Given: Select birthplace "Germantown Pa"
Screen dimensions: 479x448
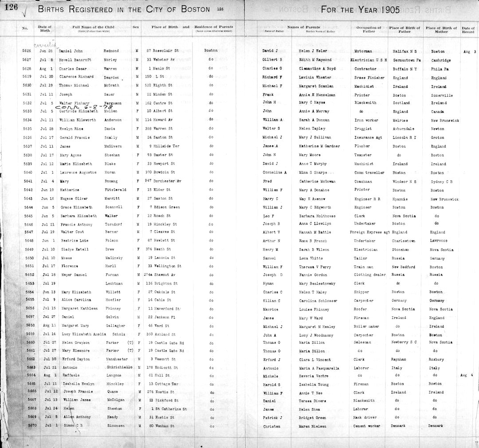Looking at the screenshot, I should [407, 60].
